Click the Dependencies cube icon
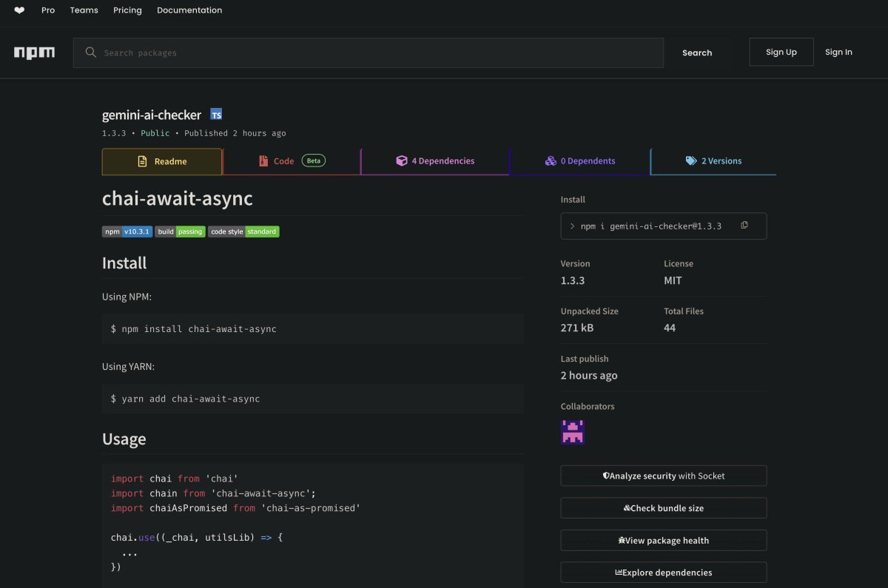This screenshot has width=888, height=588. click(402, 160)
